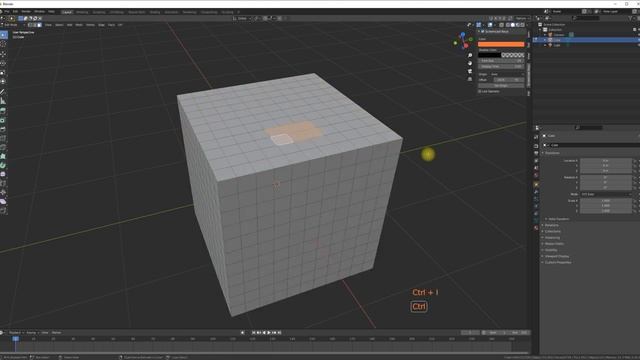The width and height of the screenshot is (640, 360).
Task: Open the File menu
Action: [x=7, y=11]
